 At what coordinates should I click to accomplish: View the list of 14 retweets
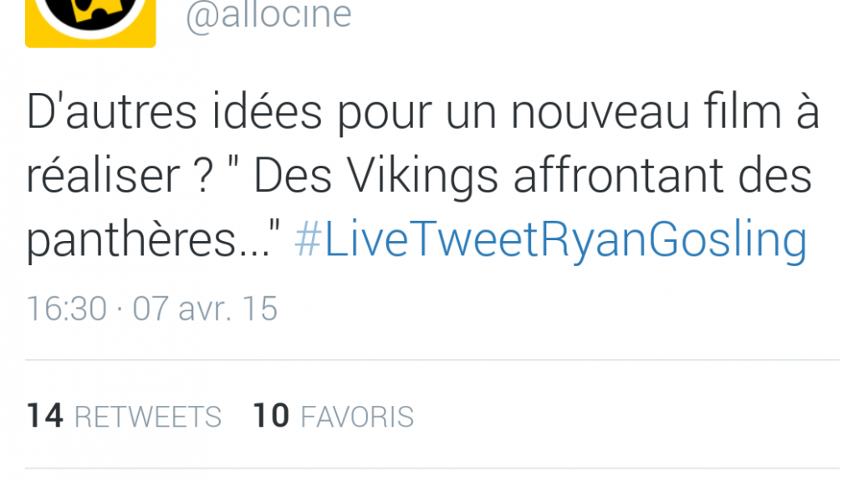tap(124, 416)
